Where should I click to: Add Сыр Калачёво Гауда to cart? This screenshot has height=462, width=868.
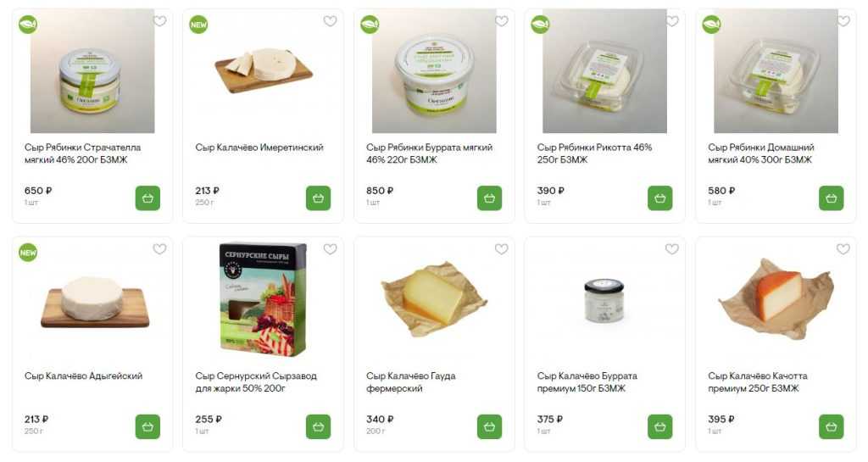pyautogui.click(x=489, y=426)
